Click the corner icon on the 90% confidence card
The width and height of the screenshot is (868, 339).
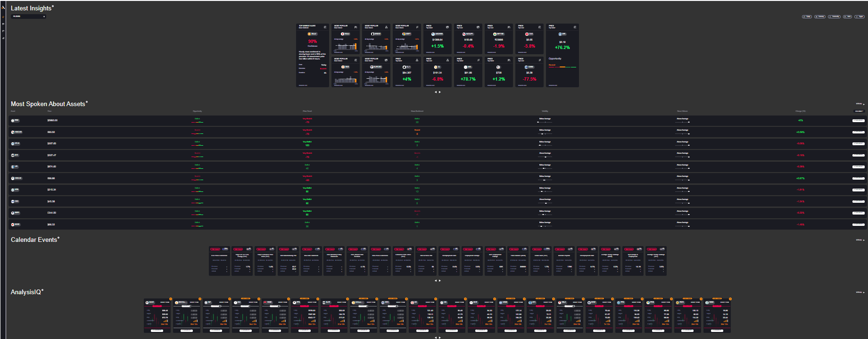pos(325,27)
